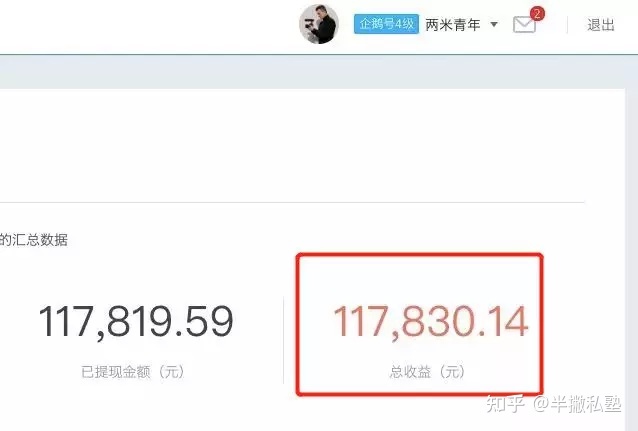
Task: Click the horizontal separator line above 汇总数据
Action: coord(292,202)
